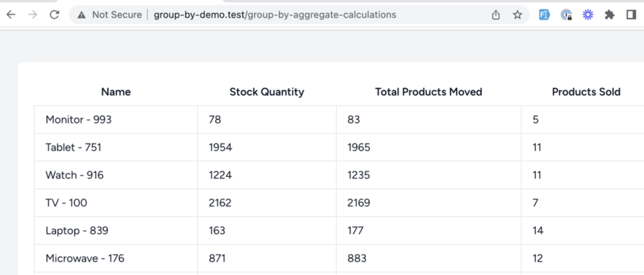Click the Name column header
The image size is (644, 275).
pyautogui.click(x=116, y=92)
